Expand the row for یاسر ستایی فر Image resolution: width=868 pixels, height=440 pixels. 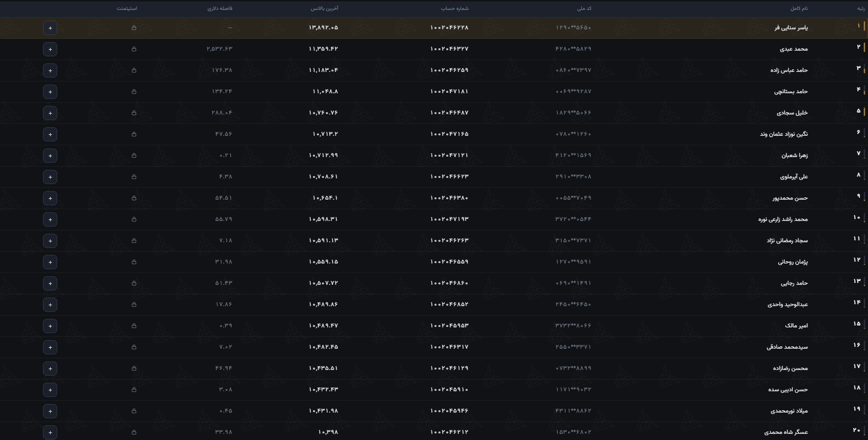pos(50,28)
